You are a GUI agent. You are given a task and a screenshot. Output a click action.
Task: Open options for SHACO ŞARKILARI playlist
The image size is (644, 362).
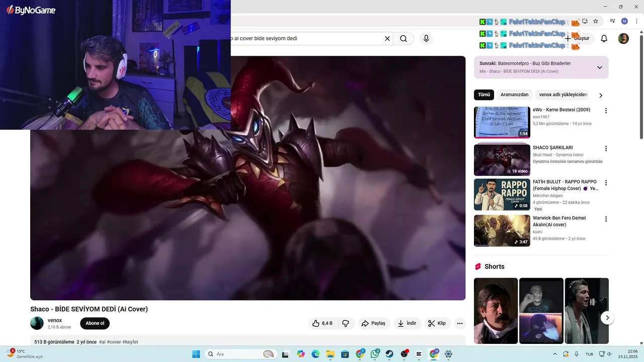tap(606, 149)
